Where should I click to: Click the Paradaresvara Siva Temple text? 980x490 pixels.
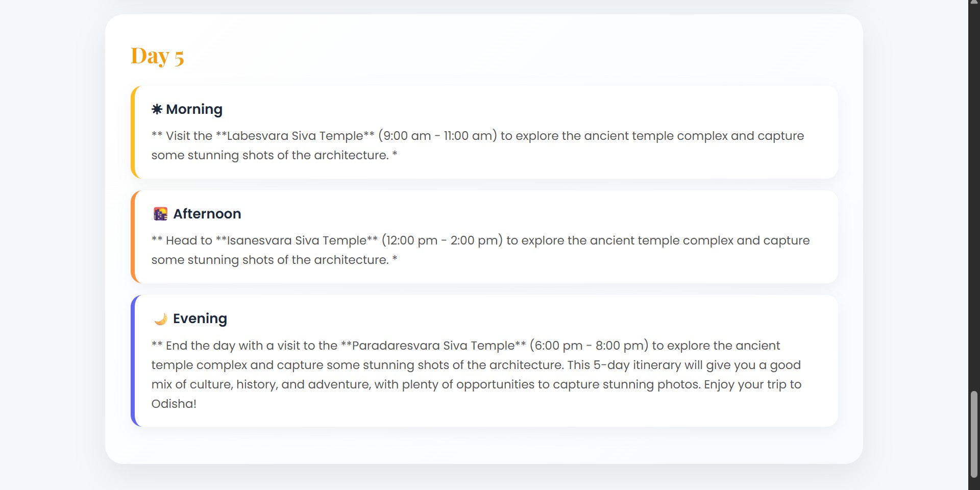[x=433, y=346]
